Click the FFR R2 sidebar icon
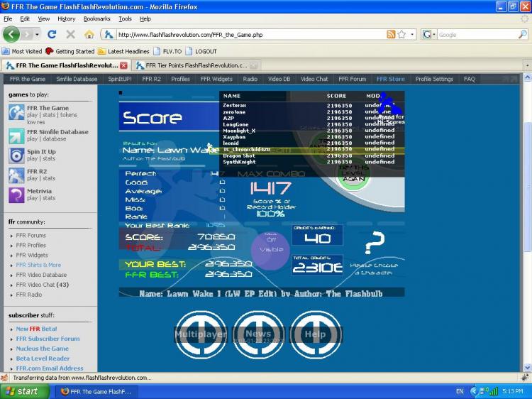Viewport: 532px width, 399px height. click(x=16, y=175)
